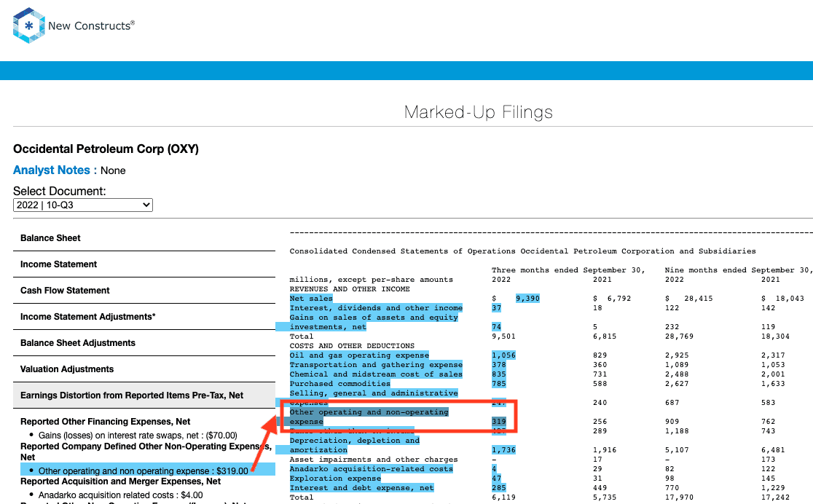813x504 pixels.
Task: Click the highlighted net sales value 9,390
Action: (527, 298)
